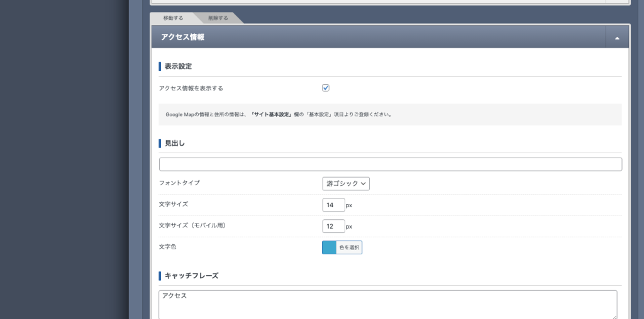Click the フォントタイプ label
This screenshot has width=644, height=319.
coord(179,183)
